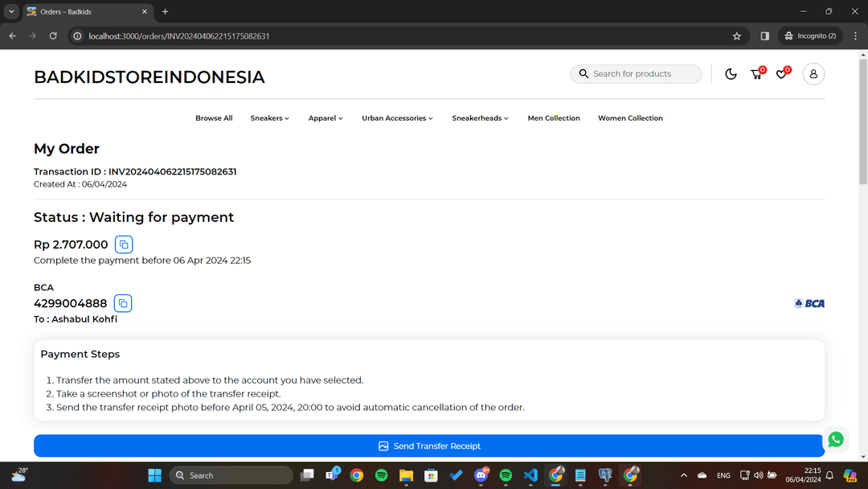Go to Men Collection
This screenshot has width=868, height=489.
(x=554, y=118)
